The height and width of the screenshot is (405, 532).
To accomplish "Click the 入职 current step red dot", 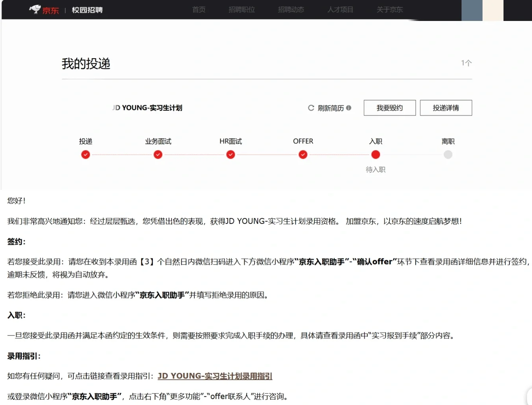I will (376, 155).
